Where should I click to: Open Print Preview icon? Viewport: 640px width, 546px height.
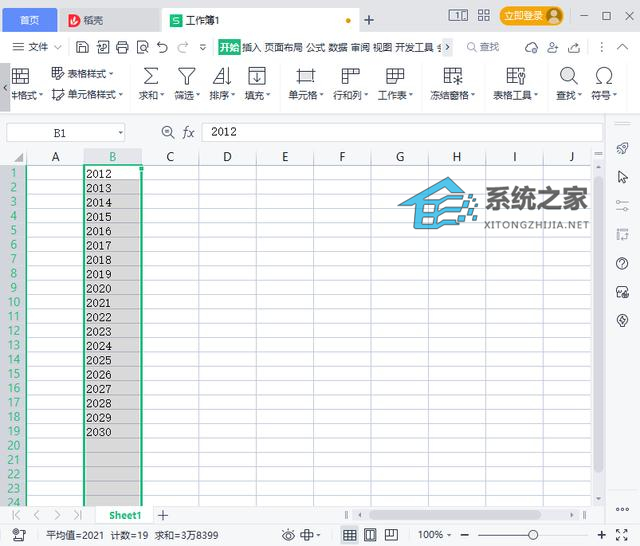[x=142, y=47]
